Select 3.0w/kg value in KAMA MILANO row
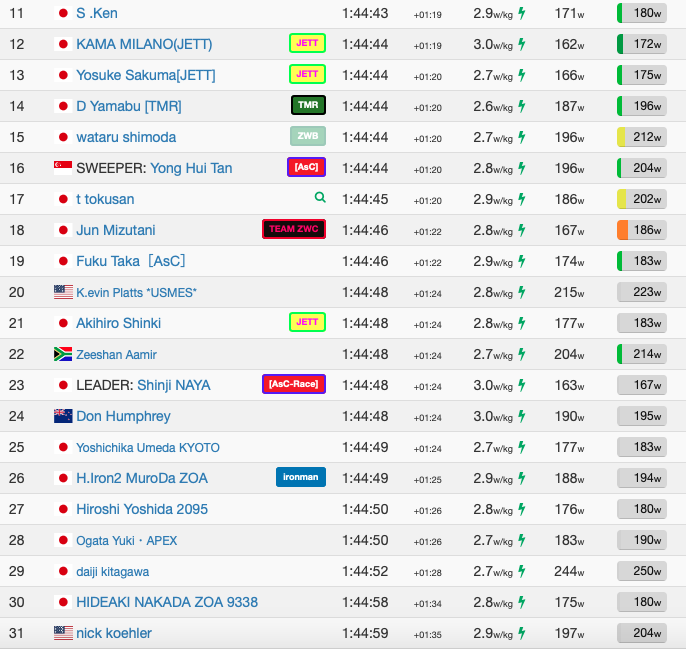 coord(493,44)
